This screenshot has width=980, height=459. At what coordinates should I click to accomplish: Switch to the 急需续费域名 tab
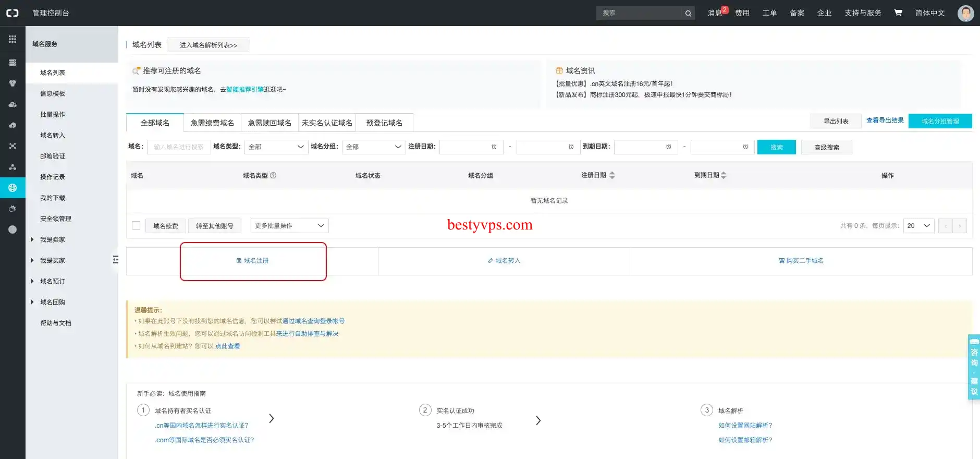point(212,123)
